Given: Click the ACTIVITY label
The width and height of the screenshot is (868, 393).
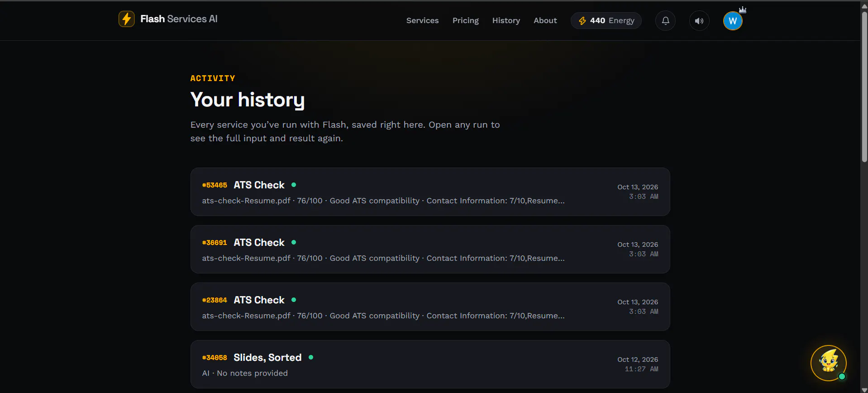Looking at the screenshot, I should [x=213, y=78].
